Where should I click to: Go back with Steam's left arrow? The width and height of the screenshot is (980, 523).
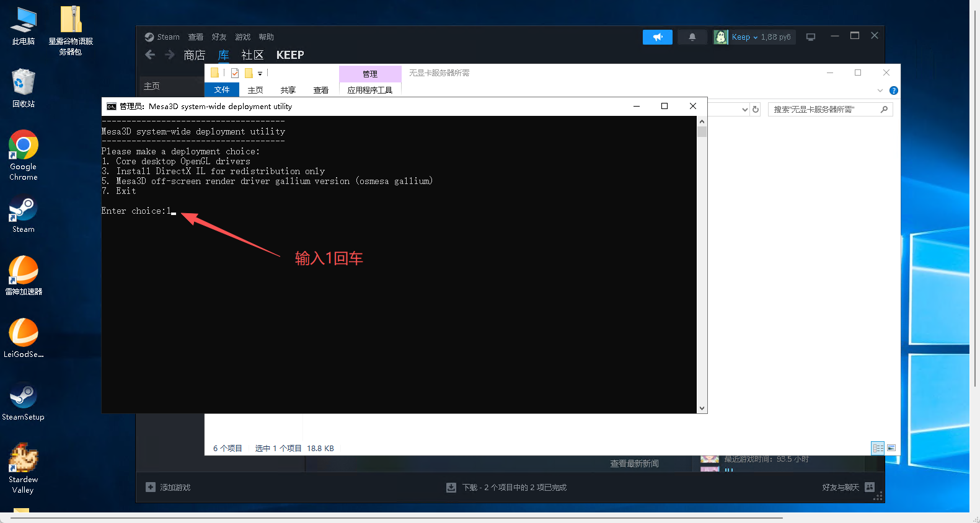150,55
